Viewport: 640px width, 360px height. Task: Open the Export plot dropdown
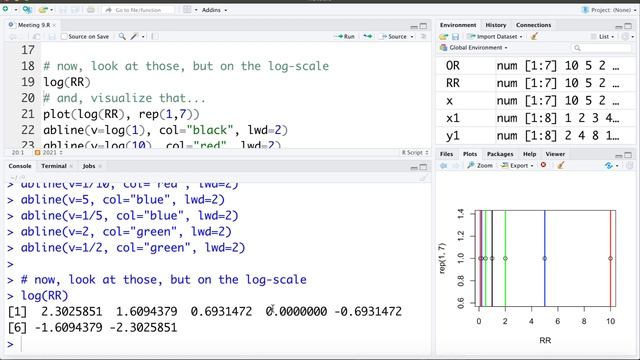click(517, 166)
